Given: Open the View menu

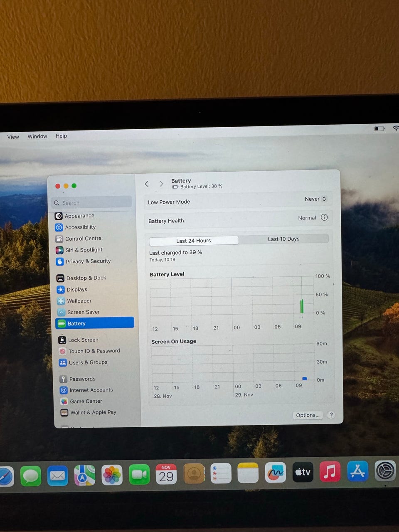Looking at the screenshot, I should click(13, 137).
